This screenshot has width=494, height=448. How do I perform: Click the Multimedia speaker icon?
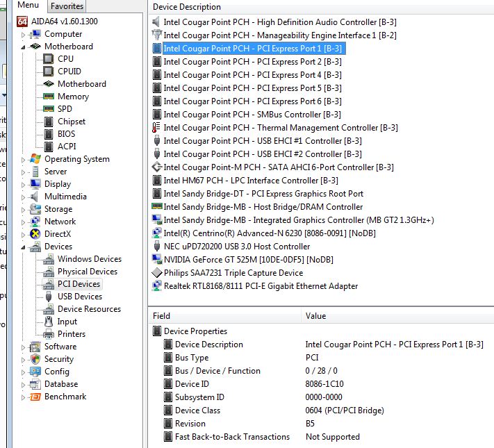[x=34, y=197]
